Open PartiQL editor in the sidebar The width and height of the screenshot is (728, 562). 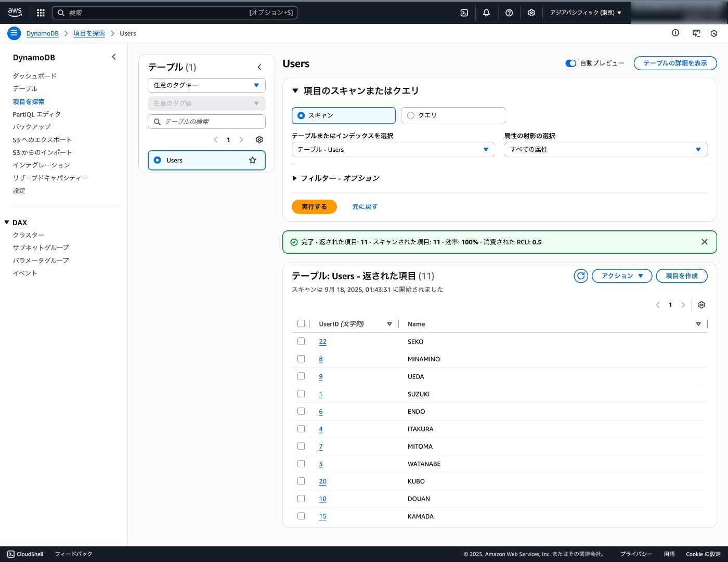click(x=37, y=114)
